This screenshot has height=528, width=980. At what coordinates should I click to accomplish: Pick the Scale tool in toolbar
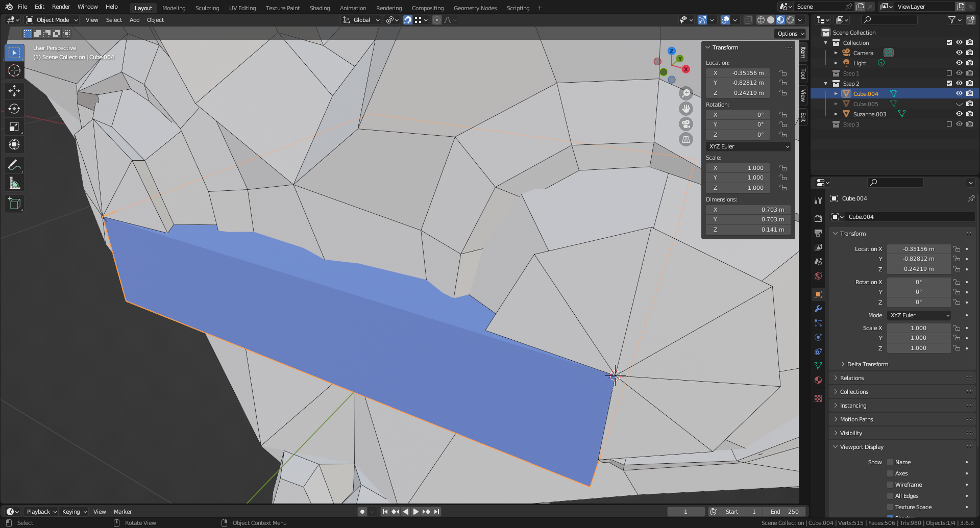(14, 127)
